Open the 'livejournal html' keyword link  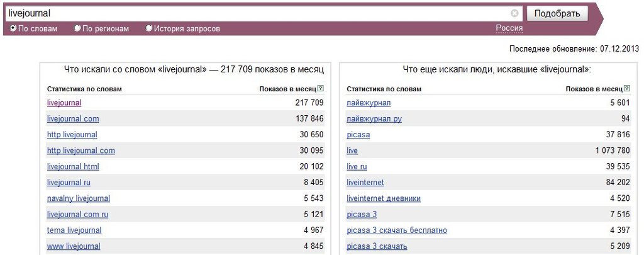tap(73, 167)
